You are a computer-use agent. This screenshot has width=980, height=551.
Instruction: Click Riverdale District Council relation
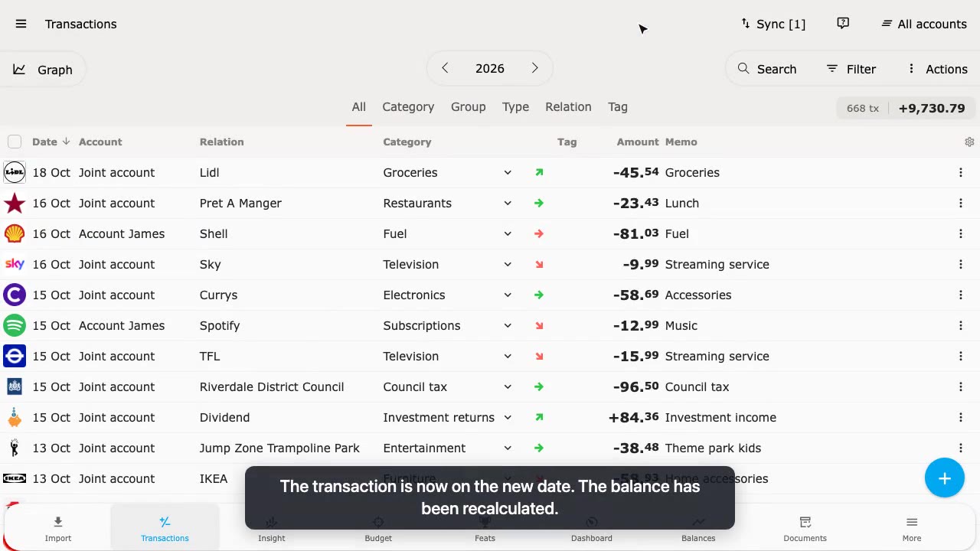[x=272, y=386]
